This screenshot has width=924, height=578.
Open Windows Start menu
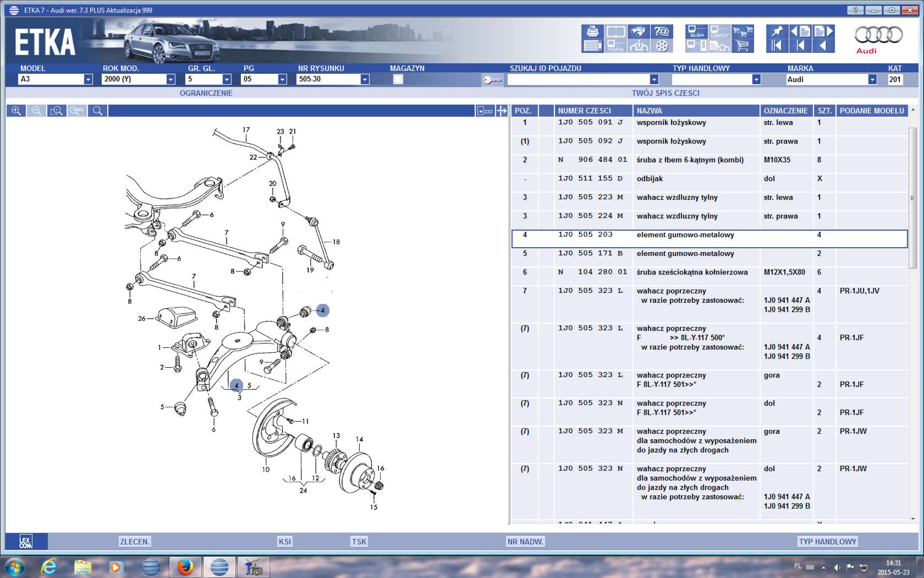pyautogui.click(x=14, y=566)
